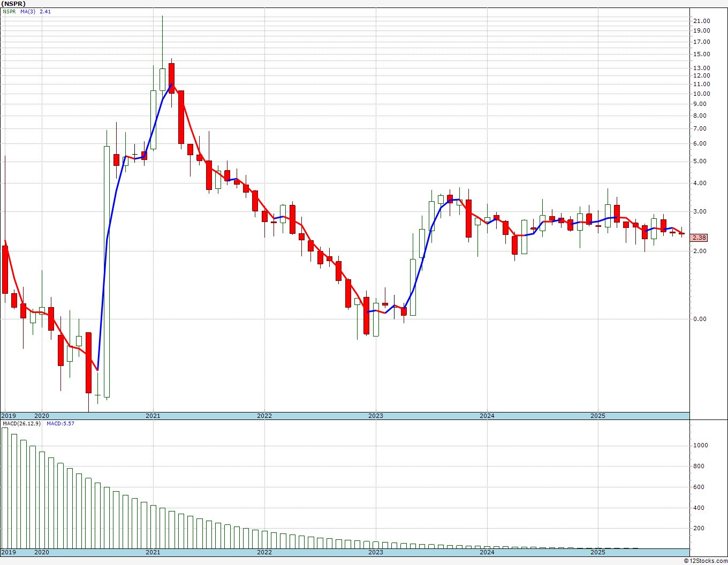Select 2020 on the price chart time axis
Screen dimensions: 728x565
tap(41, 416)
